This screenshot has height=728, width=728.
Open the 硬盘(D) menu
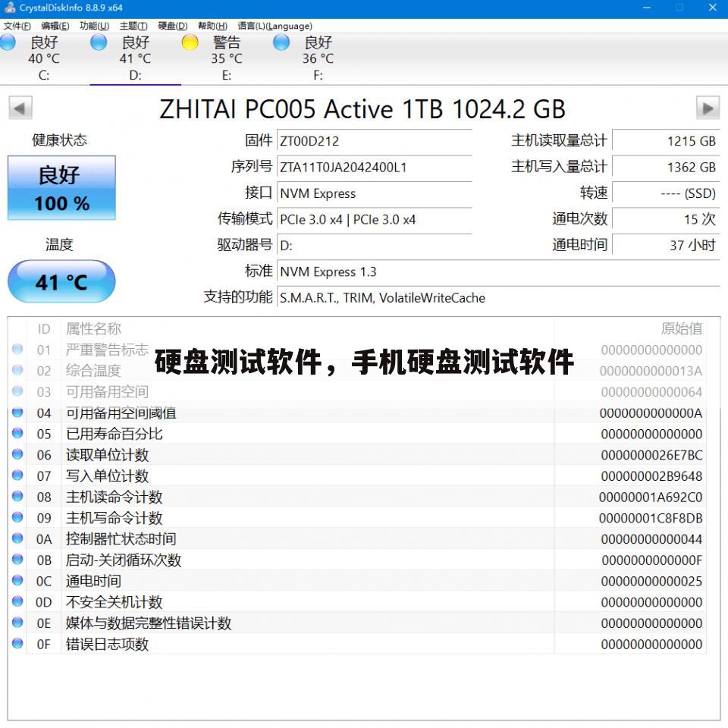[173, 26]
